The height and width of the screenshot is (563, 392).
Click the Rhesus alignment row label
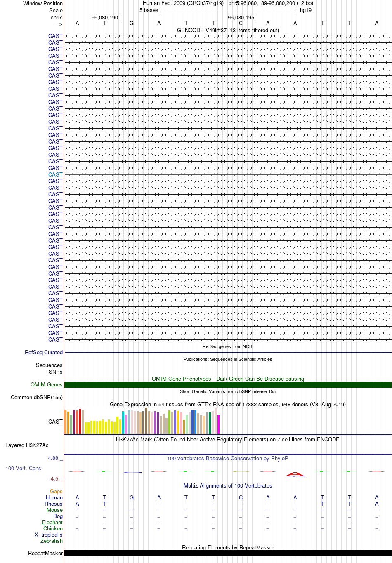(x=54, y=504)
